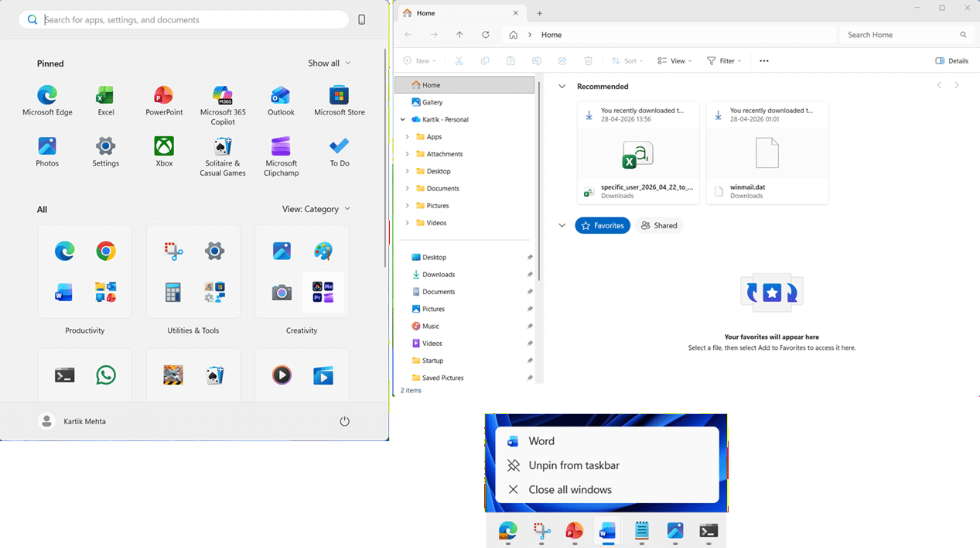Open the Terminal icon on the taskbar
Viewport: 980px width, 548px height.
tap(708, 530)
